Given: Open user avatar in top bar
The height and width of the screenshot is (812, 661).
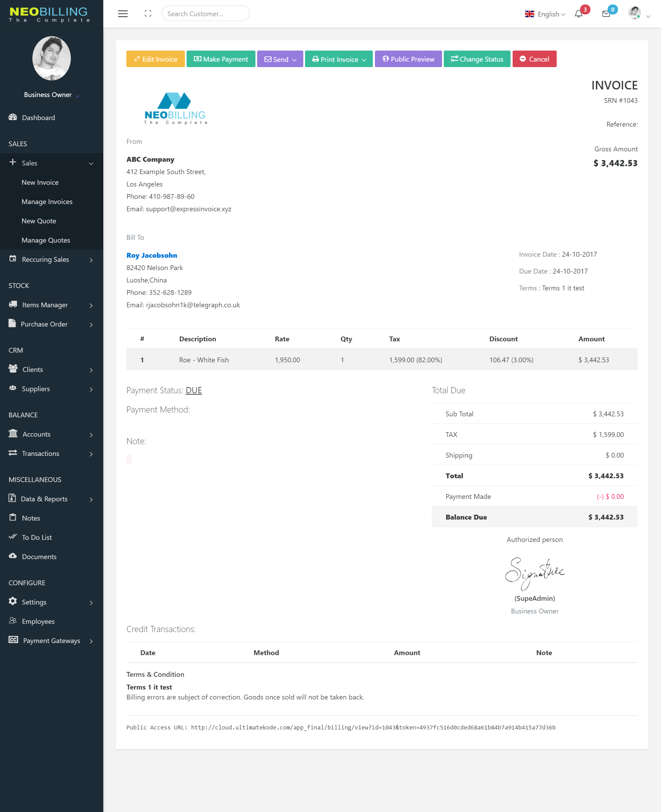Looking at the screenshot, I should [x=634, y=13].
